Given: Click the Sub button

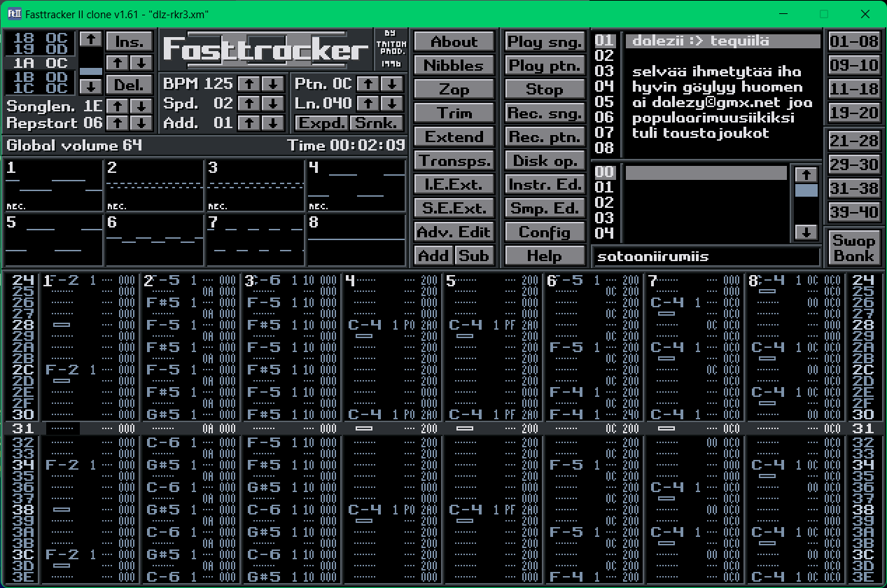Looking at the screenshot, I should (x=474, y=255).
